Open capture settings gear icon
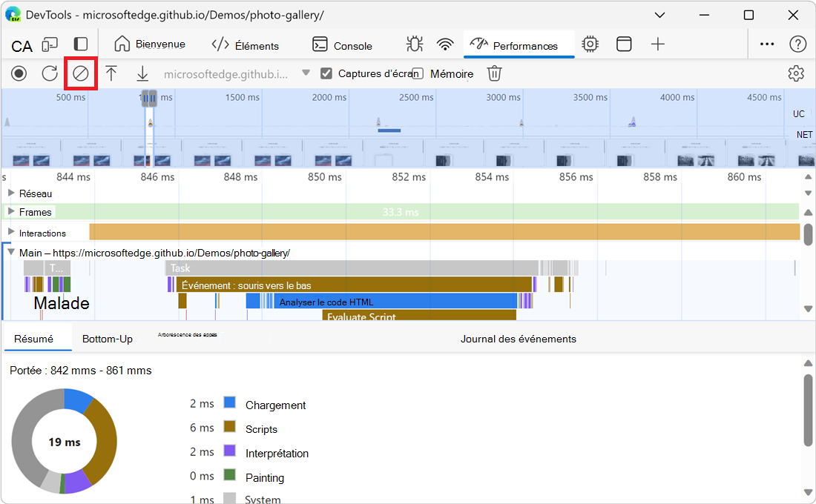The image size is (816, 504). pos(796,73)
